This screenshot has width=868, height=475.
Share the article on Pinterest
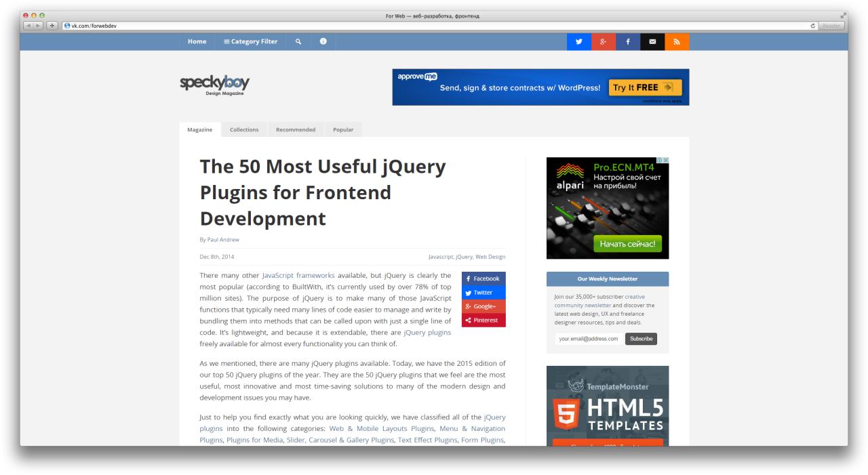pyautogui.click(x=484, y=320)
